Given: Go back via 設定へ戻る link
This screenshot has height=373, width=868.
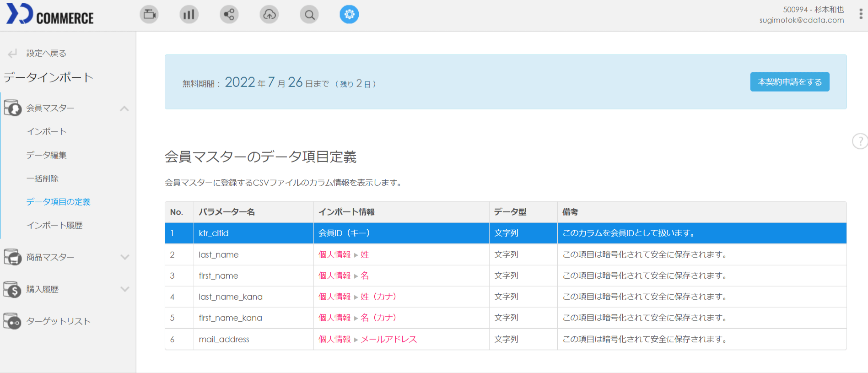Looking at the screenshot, I should 46,54.
